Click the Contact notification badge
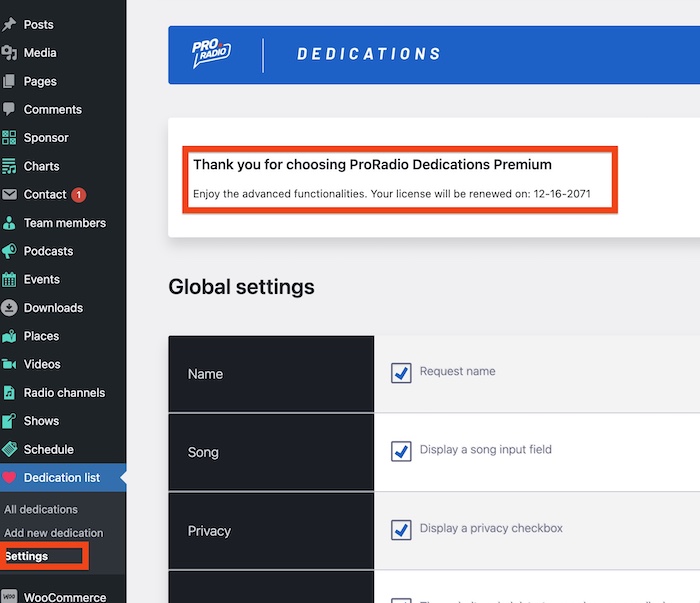 point(79,195)
